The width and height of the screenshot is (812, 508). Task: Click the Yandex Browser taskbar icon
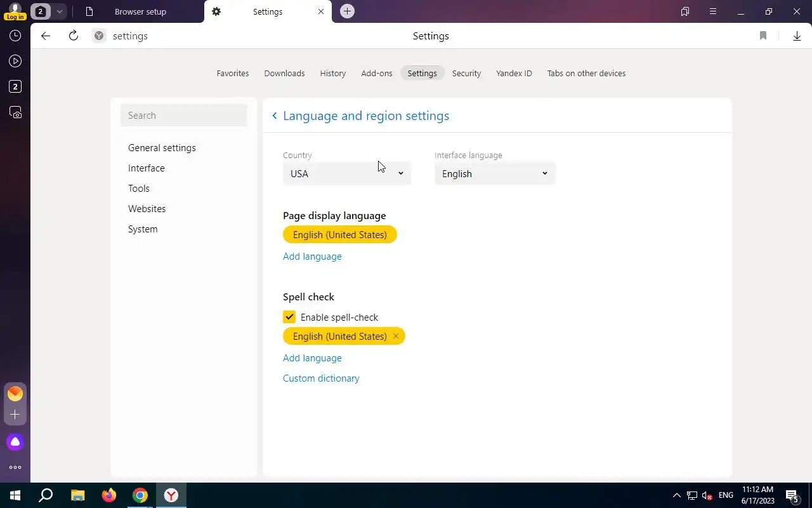(171, 495)
